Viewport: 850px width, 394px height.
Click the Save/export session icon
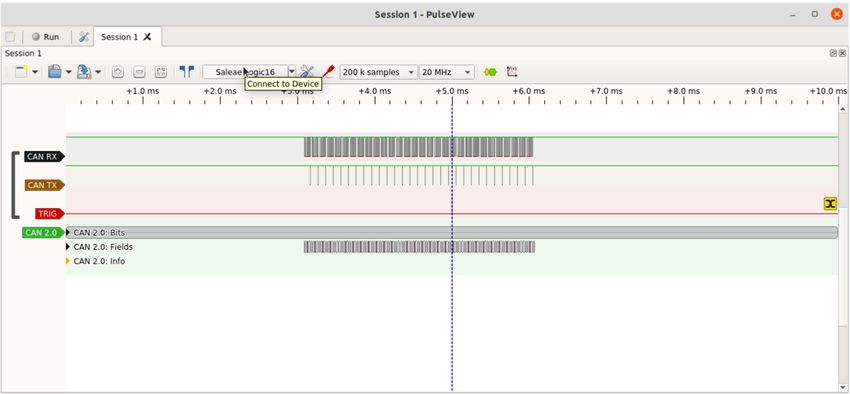tap(84, 72)
